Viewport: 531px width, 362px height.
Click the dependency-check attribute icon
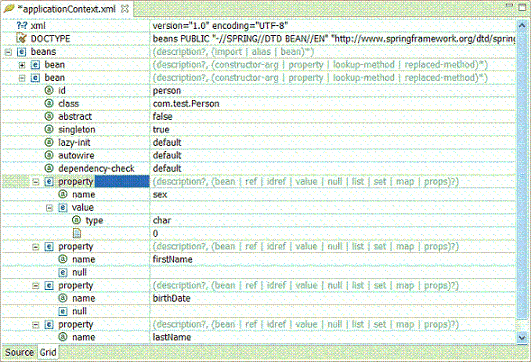(49, 168)
